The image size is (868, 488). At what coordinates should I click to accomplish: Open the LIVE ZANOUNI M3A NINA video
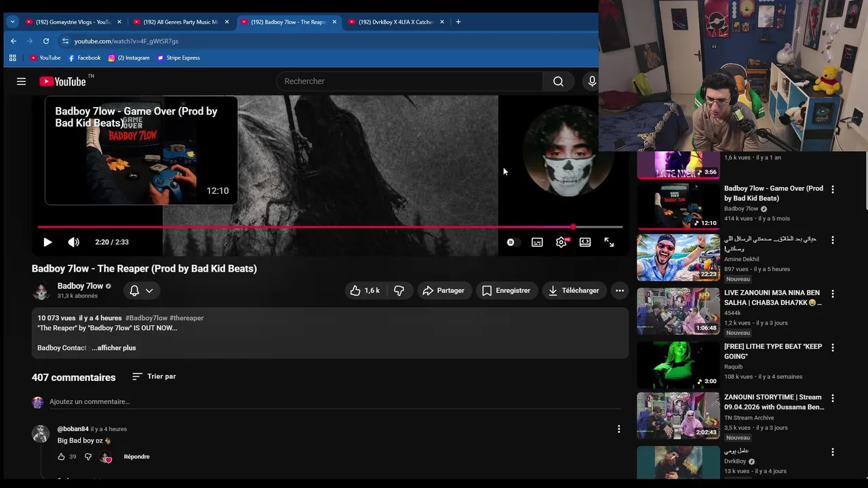coord(678,311)
